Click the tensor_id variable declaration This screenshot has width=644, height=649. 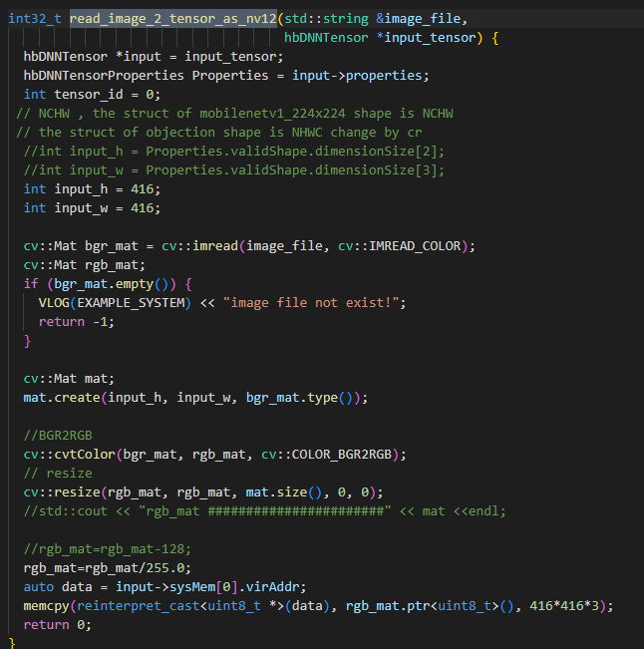[x=91, y=95]
